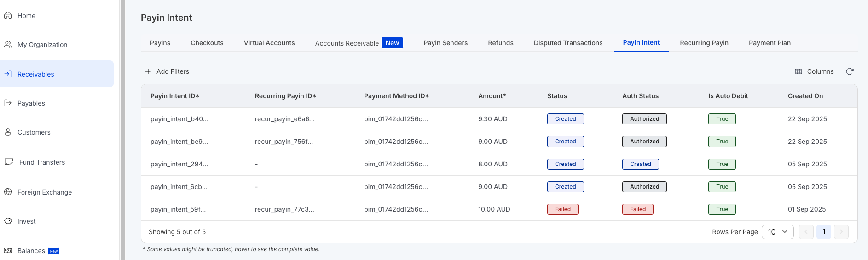This screenshot has height=260, width=868.
Task: Click the Balances cash icon
Action: [x=8, y=250]
